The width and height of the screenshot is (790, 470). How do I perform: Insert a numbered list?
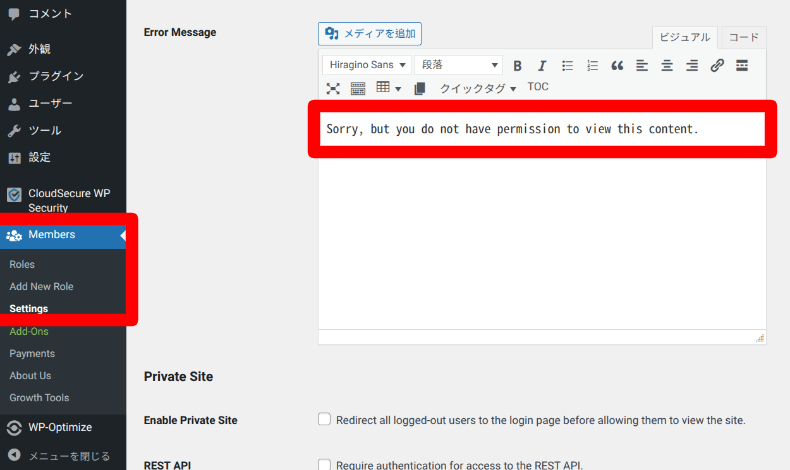[x=592, y=65]
